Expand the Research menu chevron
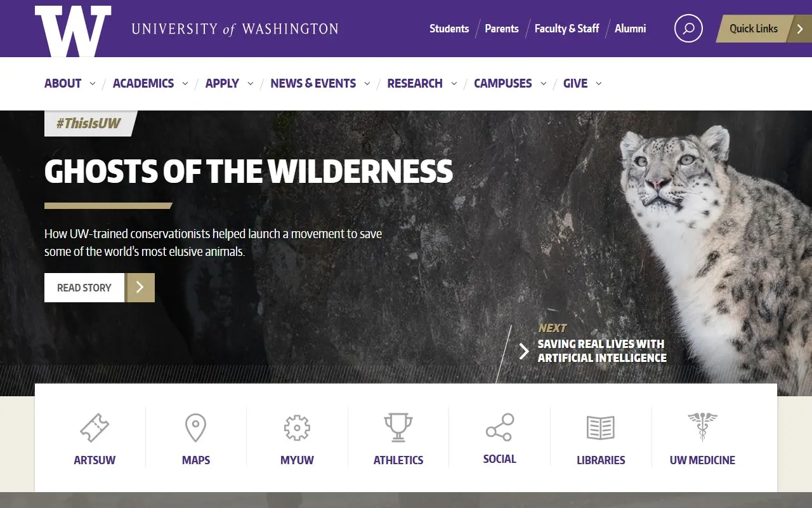This screenshot has width=812, height=508. point(454,84)
